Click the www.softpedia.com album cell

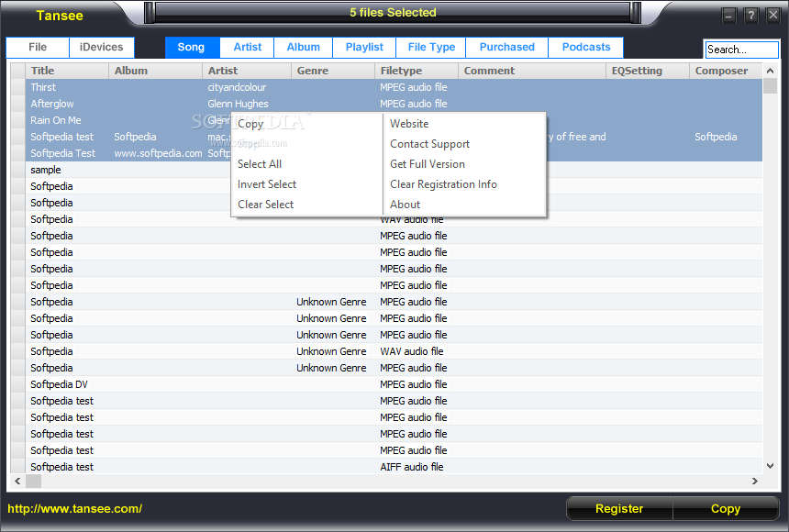158,153
